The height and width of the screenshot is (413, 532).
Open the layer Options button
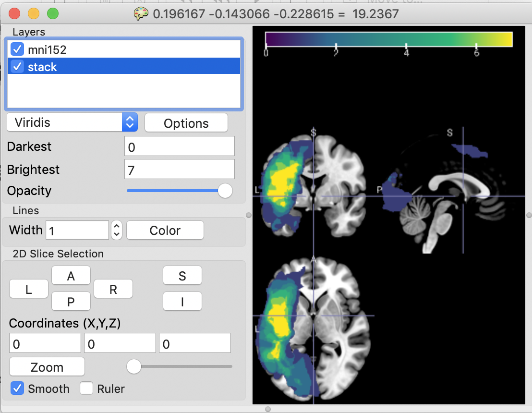point(186,123)
